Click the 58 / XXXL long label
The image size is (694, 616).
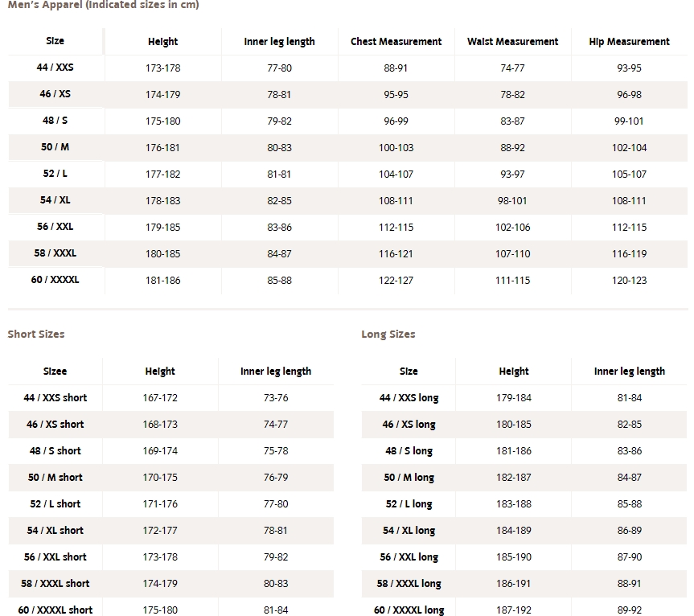[x=409, y=584]
